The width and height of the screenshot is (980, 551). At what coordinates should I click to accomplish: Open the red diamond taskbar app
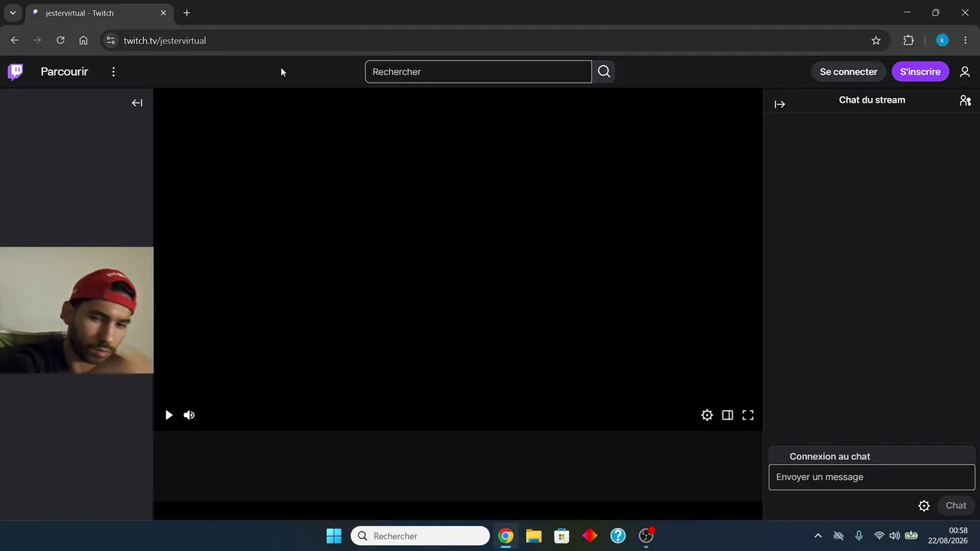[590, 536]
